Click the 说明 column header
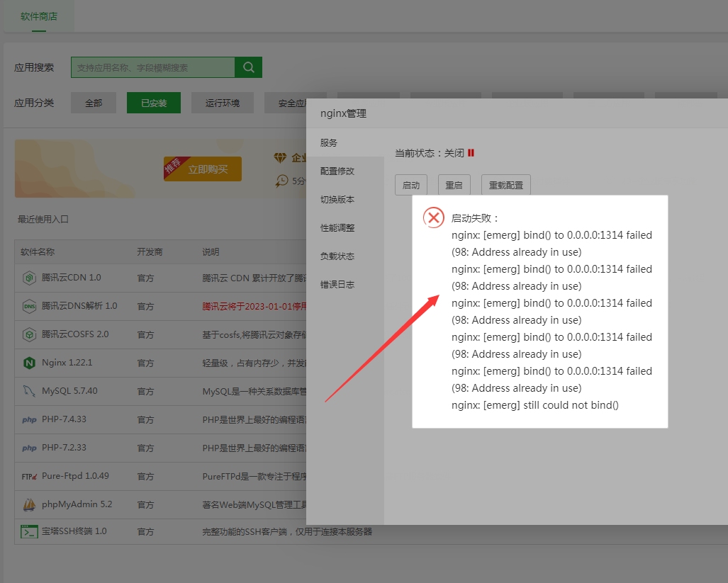The image size is (728, 583). coord(211,252)
